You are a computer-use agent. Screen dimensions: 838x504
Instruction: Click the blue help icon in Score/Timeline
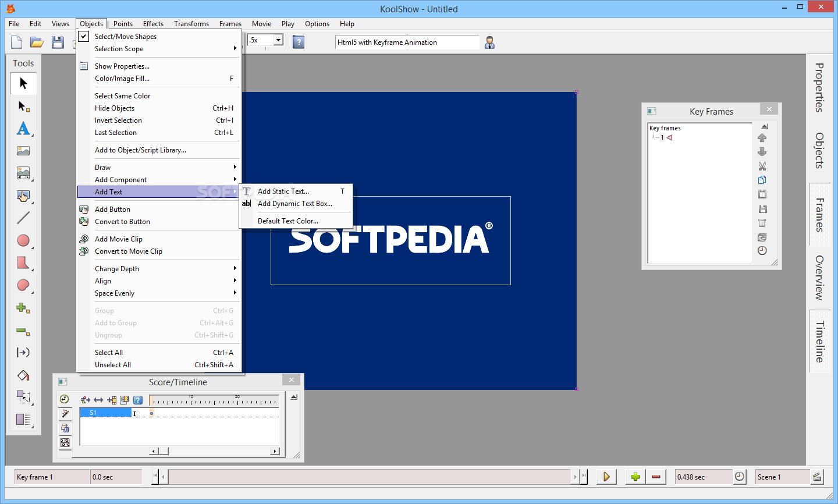(x=138, y=400)
